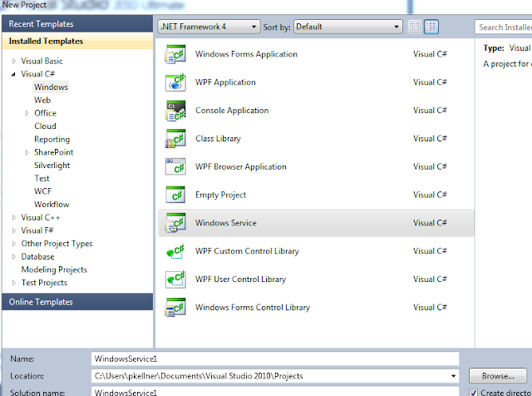Viewport: 532px width, 396px height.
Task: Expand the Visual F# node arrow
Action: 14,230
